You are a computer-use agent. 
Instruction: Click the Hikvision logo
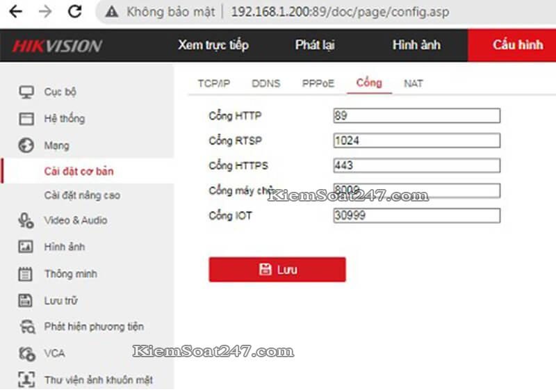[x=57, y=46]
